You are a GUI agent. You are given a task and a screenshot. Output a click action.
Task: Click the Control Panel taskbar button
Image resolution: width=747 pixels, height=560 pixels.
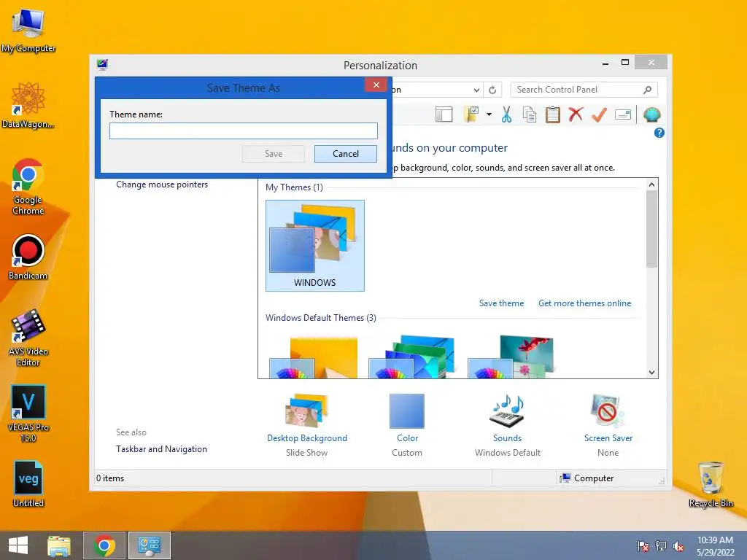(x=149, y=545)
